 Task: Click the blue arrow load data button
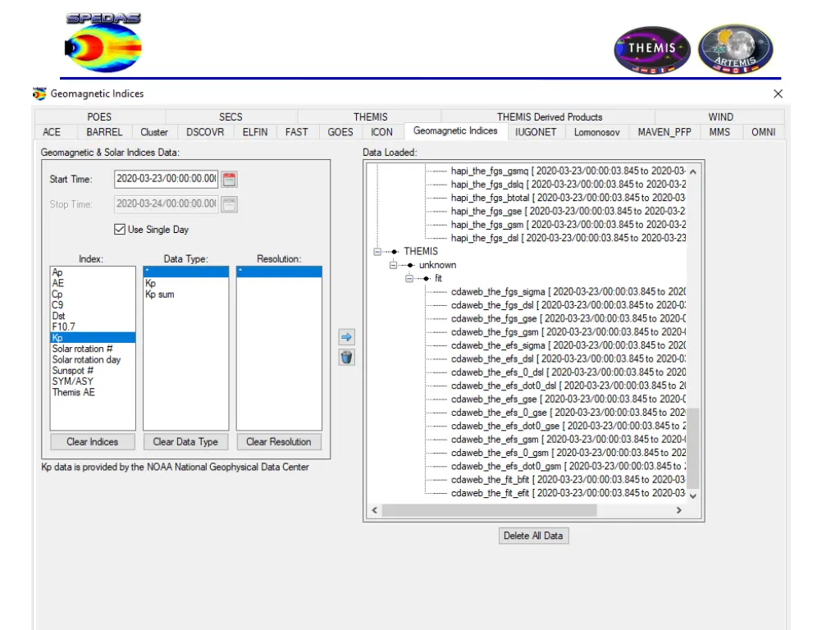(347, 337)
